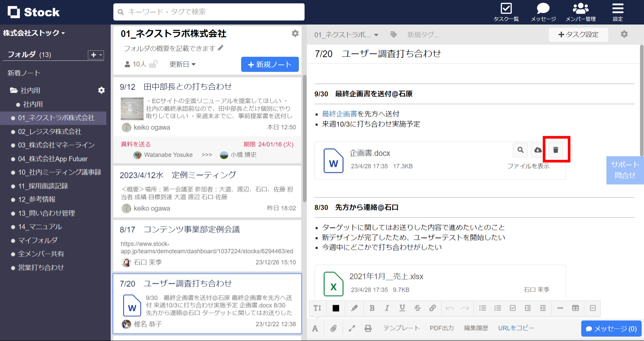Create a note with 新規ノート button
Screen dimensions: 644x341
pyautogui.click(x=270, y=64)
